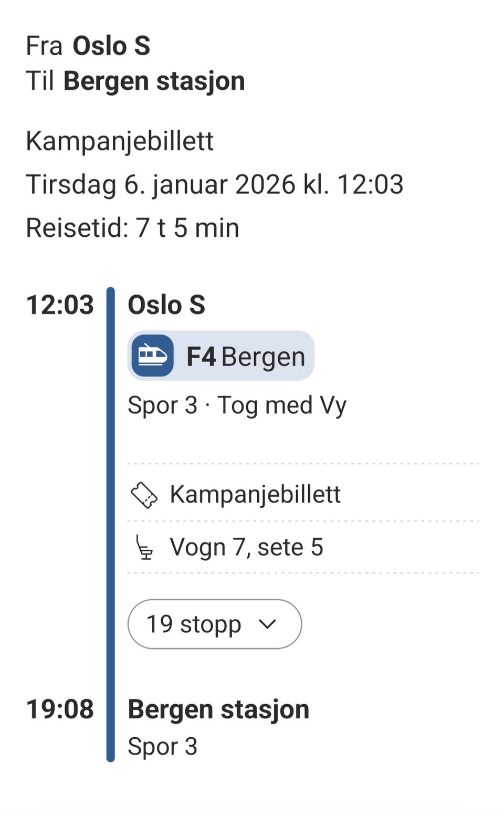The image size is (504, 816).
Task: Tap the Bergen stasjon arrival stop name
Action: (218, 709)
